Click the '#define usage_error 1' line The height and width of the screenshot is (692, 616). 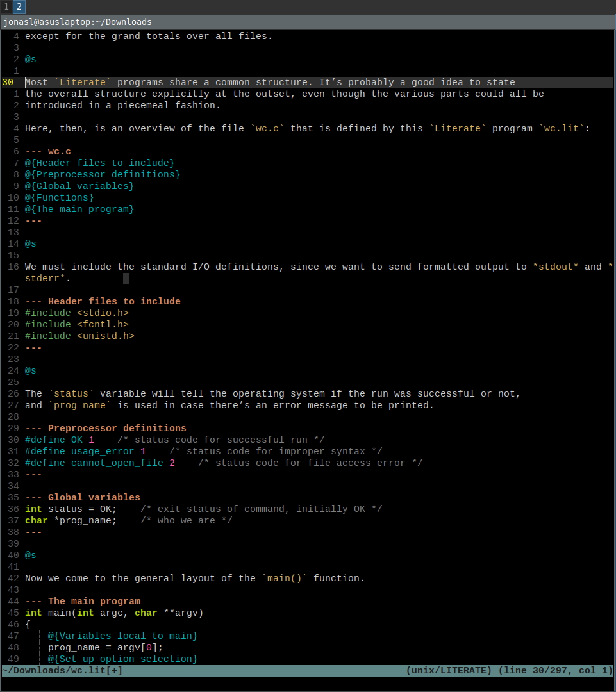[204, 452]
